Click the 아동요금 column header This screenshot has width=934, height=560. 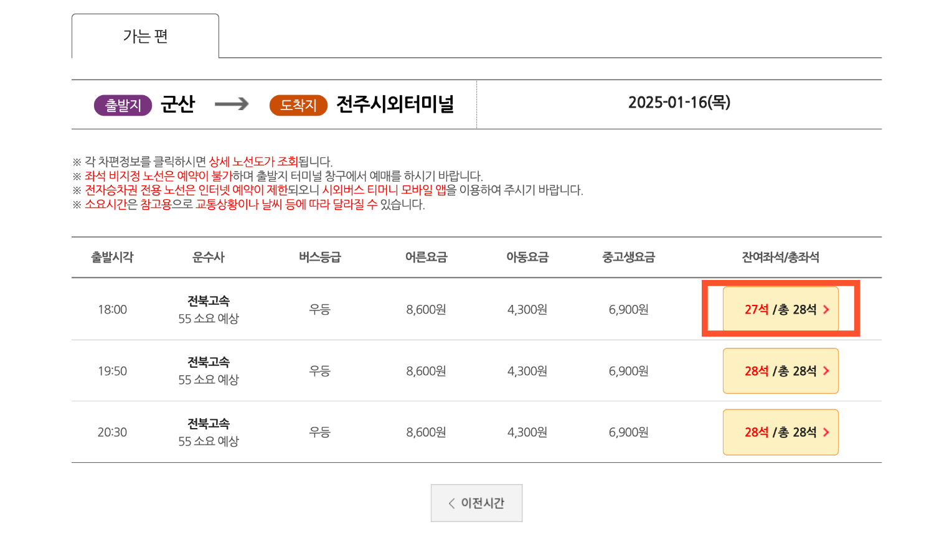pyautogui.click(x=527, y=257)
